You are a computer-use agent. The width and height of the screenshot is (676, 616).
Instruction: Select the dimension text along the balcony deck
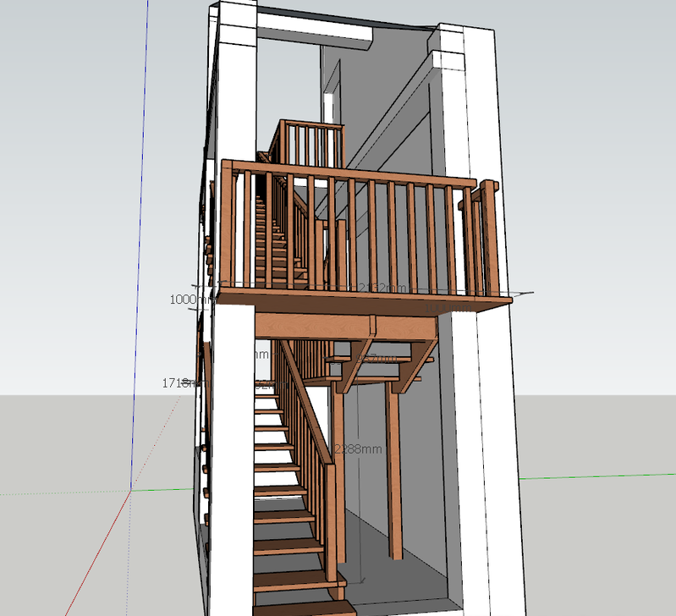[377, 289]
